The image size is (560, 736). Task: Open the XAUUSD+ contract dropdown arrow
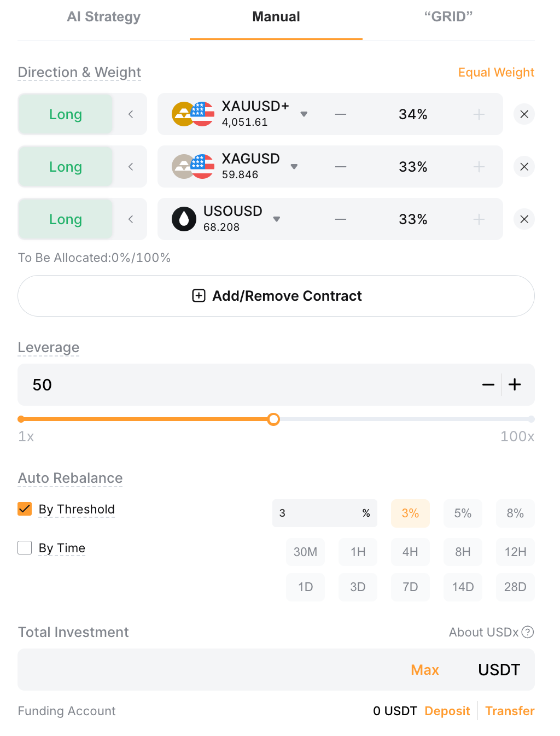(304, 114)
